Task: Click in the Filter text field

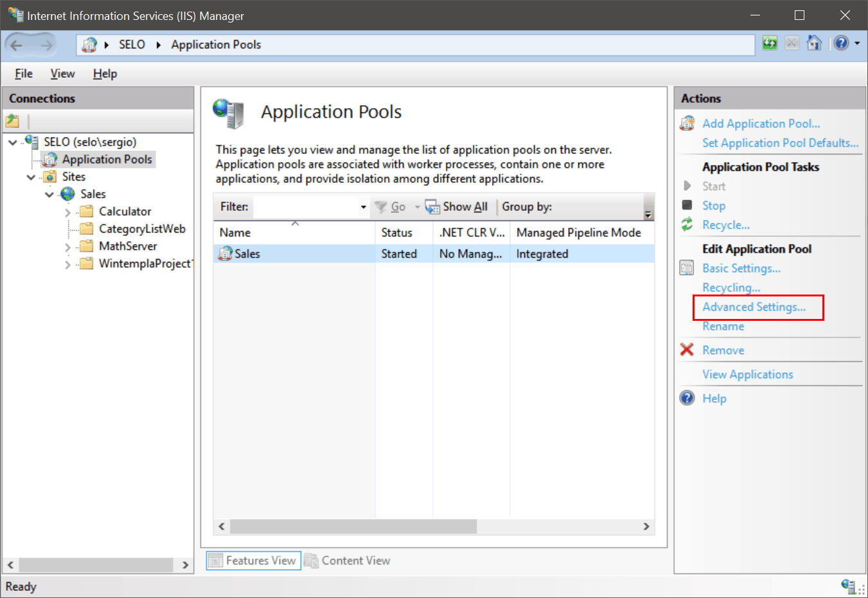Action: (305, 206)
